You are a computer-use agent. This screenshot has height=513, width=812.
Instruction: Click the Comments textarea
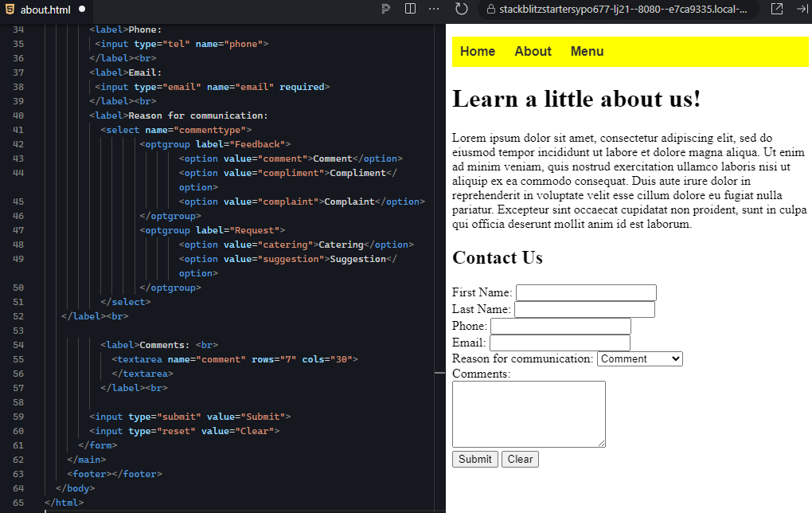(x=528, y=413)
